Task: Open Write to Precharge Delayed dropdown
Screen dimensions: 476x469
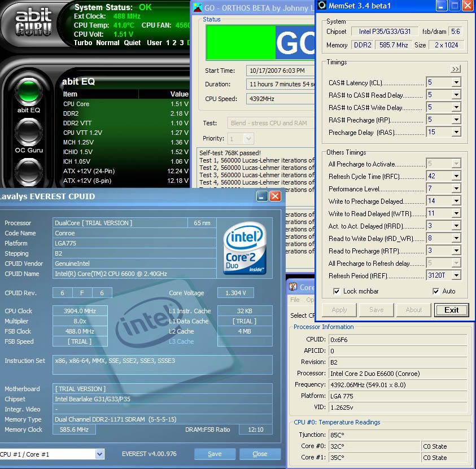Action: (456, 201)
